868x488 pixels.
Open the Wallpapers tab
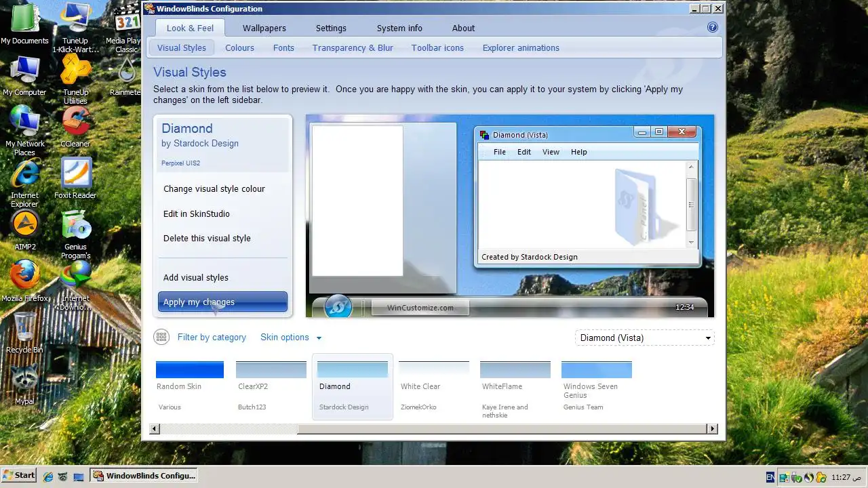[264, 28]
